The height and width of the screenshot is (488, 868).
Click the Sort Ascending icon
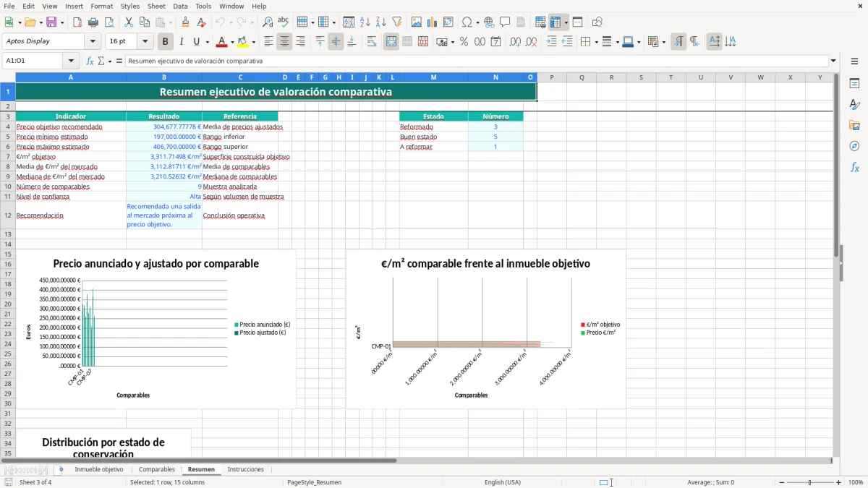click(x=365, y=22)
